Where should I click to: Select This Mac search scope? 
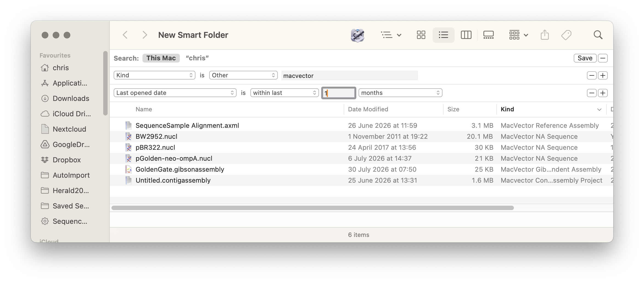click(161, 58)
